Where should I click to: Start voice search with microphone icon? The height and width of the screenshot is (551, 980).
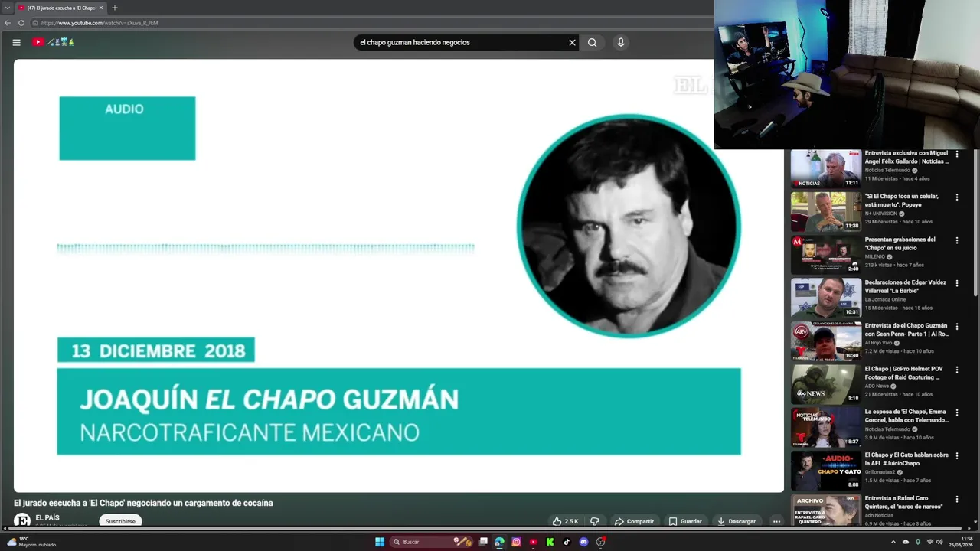(x=621, y=42)
